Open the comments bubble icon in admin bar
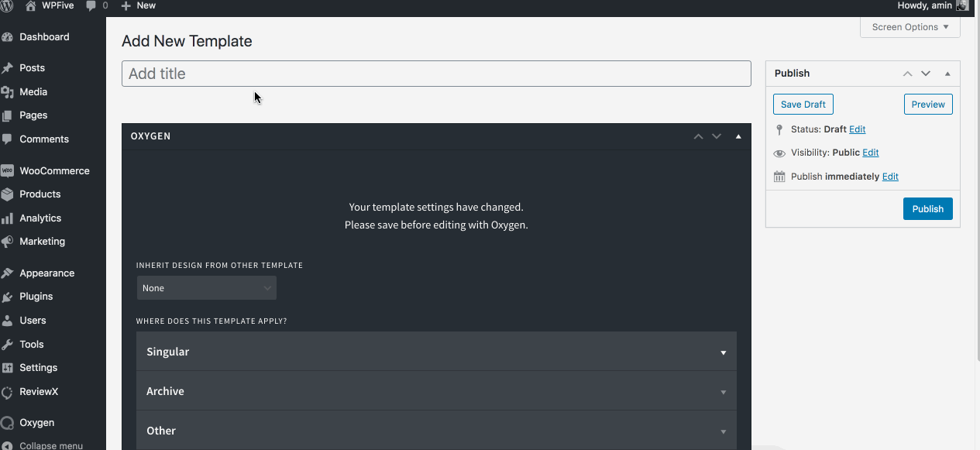Viewport: 980px width, 450px height. point(91,5)
